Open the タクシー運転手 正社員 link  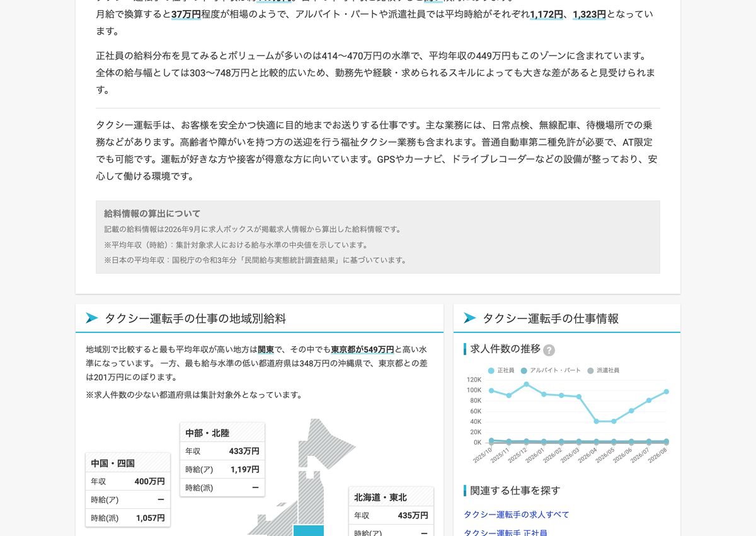pos(505,533)
